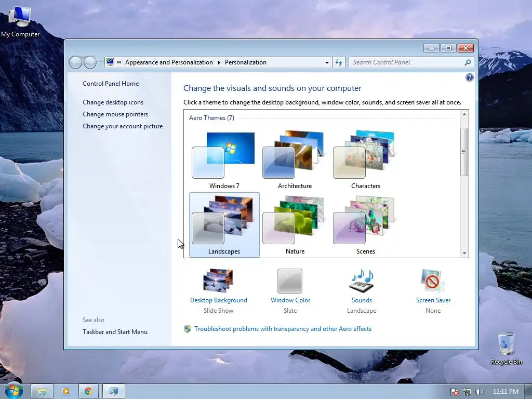Click Appearance and Personalization breadcrumb
The width and height of the screenshot is (532, 399).
pyautogui.click(x=169, y=62)
